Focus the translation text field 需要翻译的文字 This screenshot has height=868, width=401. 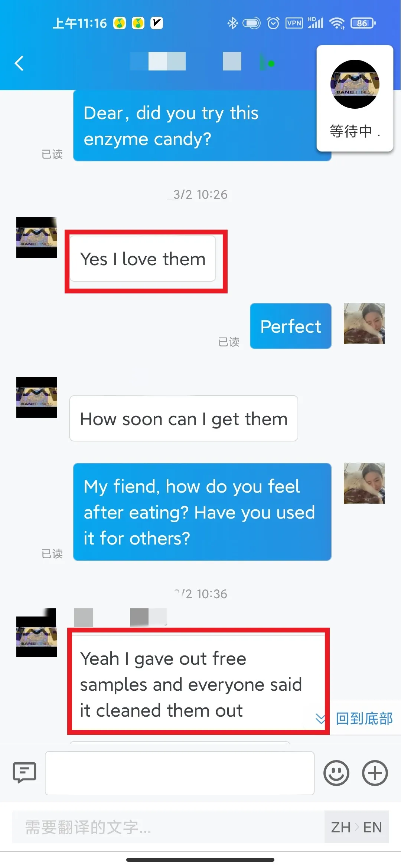169,827
